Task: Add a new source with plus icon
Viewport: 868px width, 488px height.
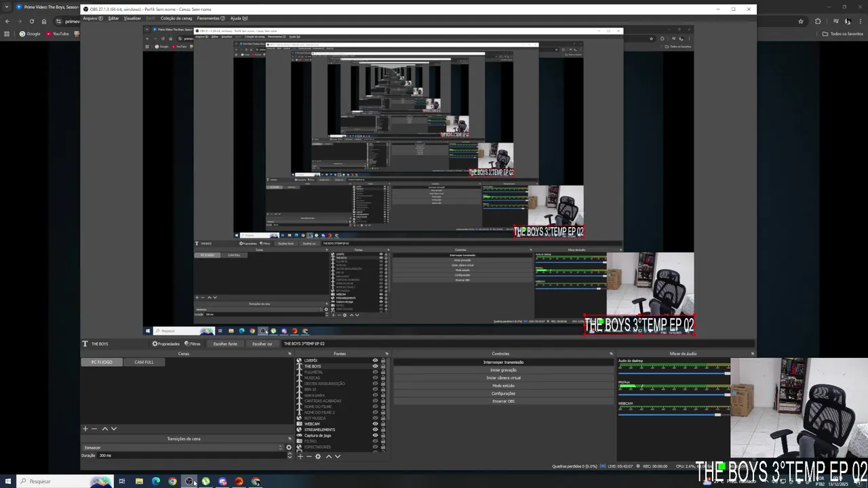Action: [300, 456]
